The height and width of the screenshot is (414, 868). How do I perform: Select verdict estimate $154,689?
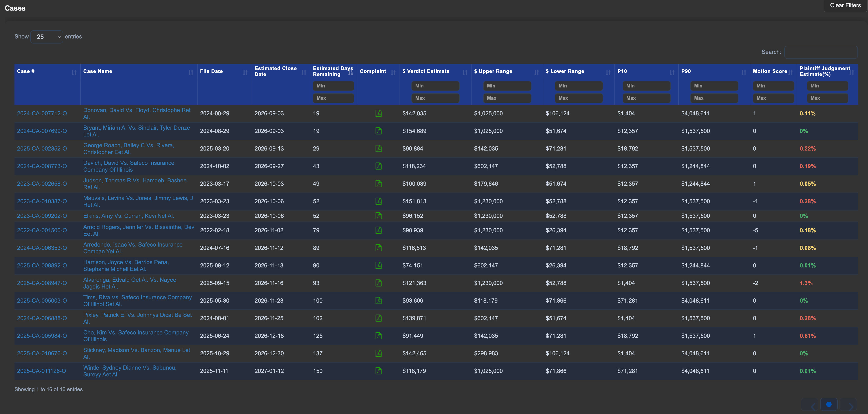(414, 131)
